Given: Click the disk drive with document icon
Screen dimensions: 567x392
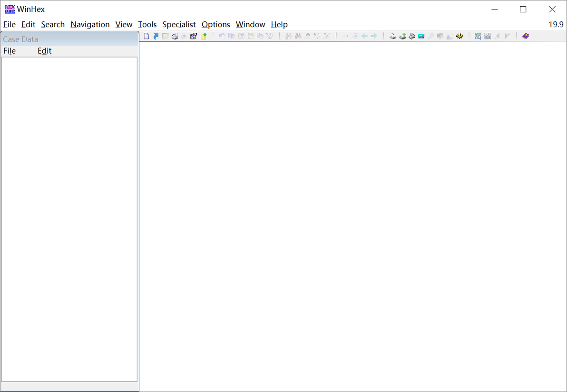Looking at the screenshot, I should tap(175, 36).
